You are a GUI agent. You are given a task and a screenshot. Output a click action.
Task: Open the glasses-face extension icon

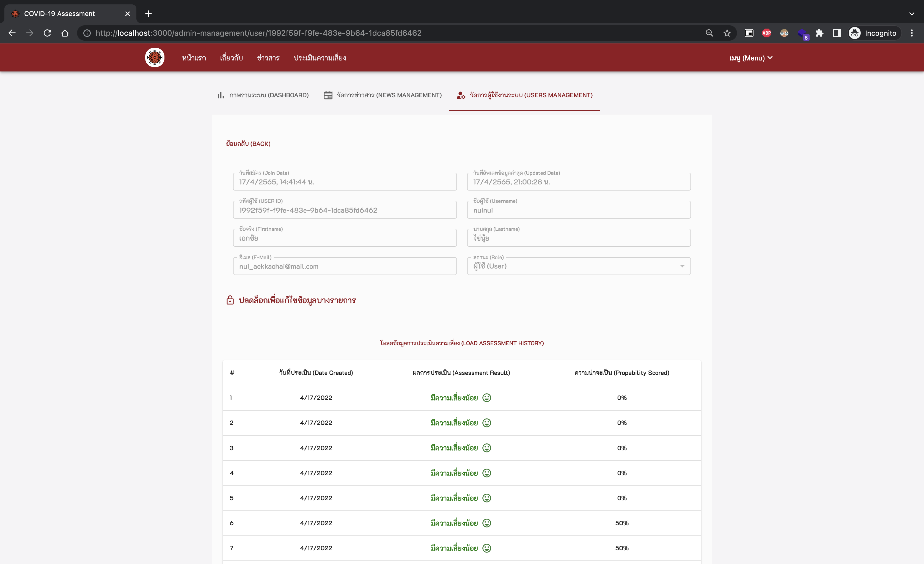[x=784, y=33]
